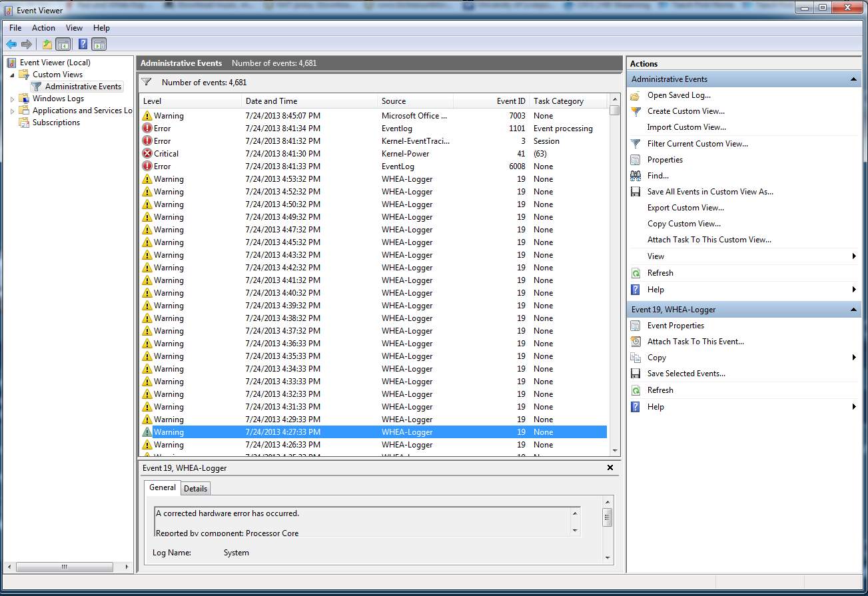Screen dimensions: 868x596
Task: Collapse the Administrative Events actions section
Action: click(x=853, y=79)
